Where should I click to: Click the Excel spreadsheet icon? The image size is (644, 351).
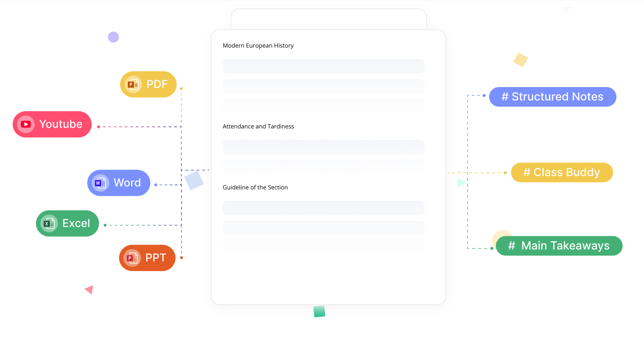pyautogui.click(x=49, y=224)
